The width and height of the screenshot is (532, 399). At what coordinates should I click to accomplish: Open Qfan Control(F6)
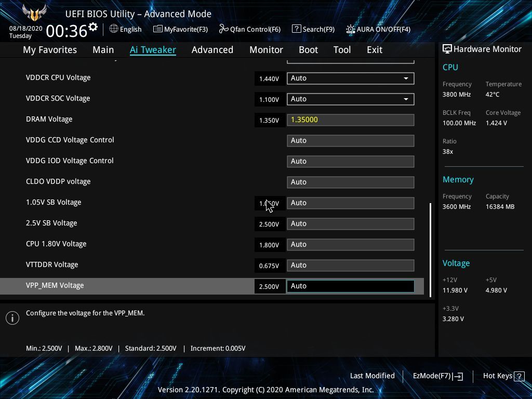point(255,30)
